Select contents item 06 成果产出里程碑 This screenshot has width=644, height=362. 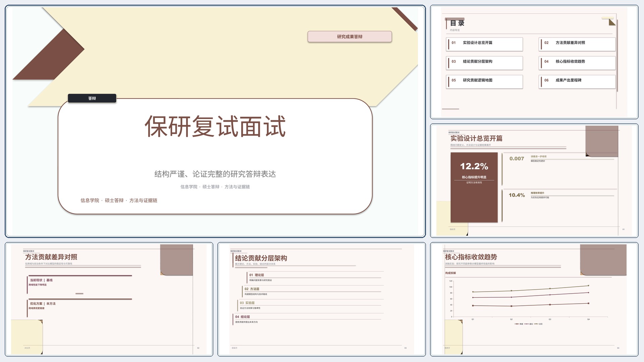pyautogui.click(x=577, y=82)
